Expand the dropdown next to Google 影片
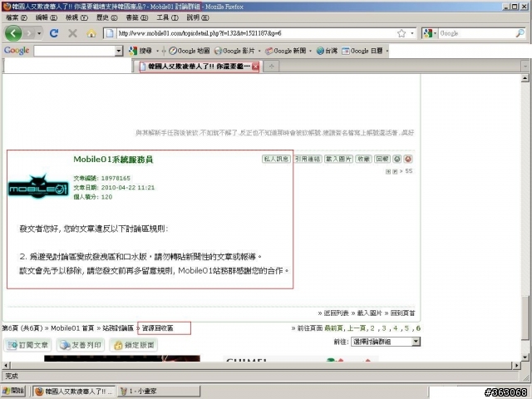532x399 pixels. pyautogui.click(x=259, y=51)
